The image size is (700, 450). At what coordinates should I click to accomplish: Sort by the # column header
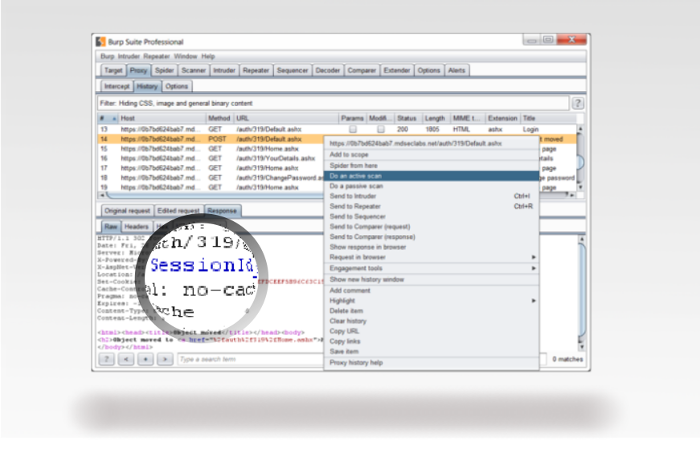point(108,118)
